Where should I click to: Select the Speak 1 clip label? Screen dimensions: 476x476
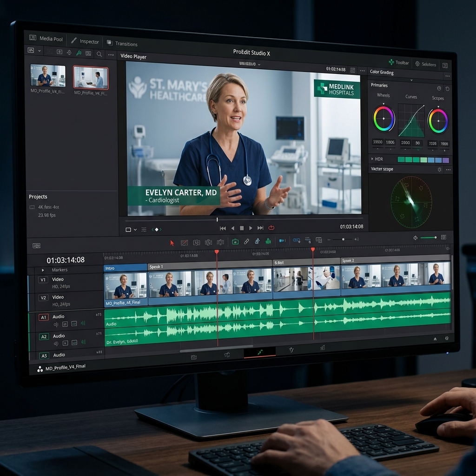click(156, 266)
